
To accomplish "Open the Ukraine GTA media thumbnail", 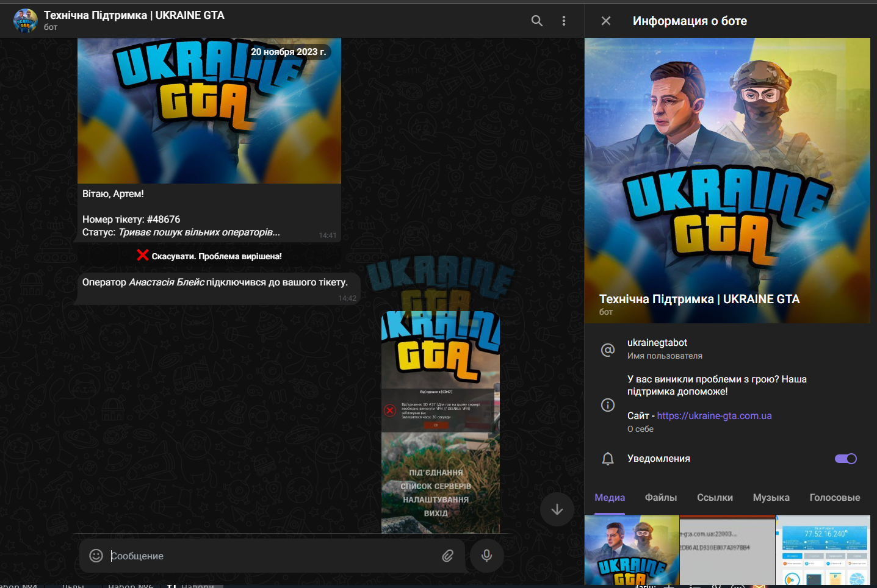I will (632, 550).
